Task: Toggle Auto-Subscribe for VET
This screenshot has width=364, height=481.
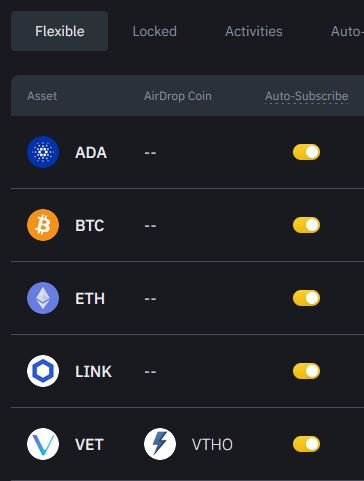Action: pos(306,444)
